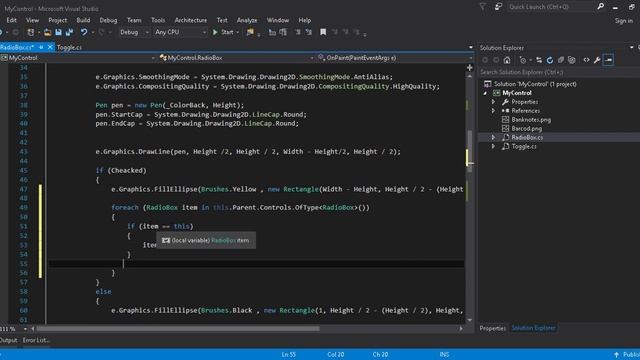Click the Search Solution Explorer field
Image resolution: width=640 pixels, height=360 pixels.
[559, 72]
